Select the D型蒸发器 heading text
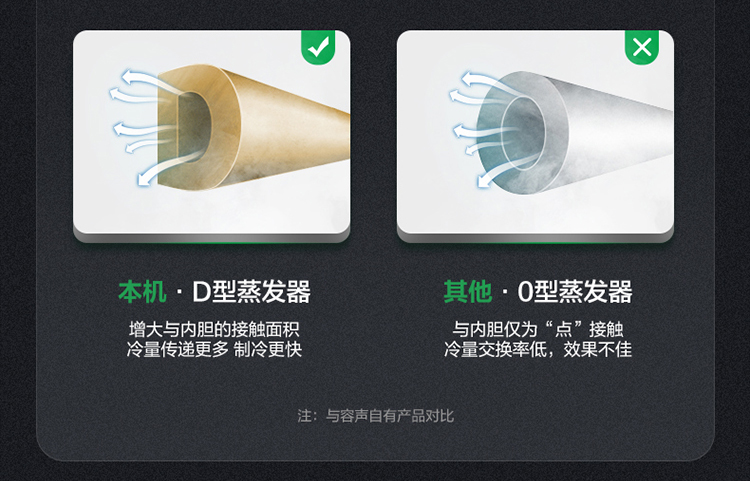750x481 pixels. tap(251, 292)
